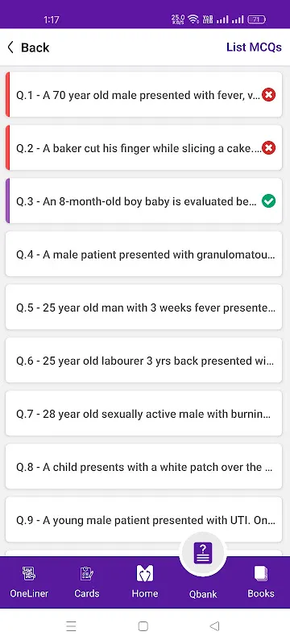The height and width of the screenshot is (644, 290).
Task: Tap Android recent apps menu icon
Action: tap(71, 626)
